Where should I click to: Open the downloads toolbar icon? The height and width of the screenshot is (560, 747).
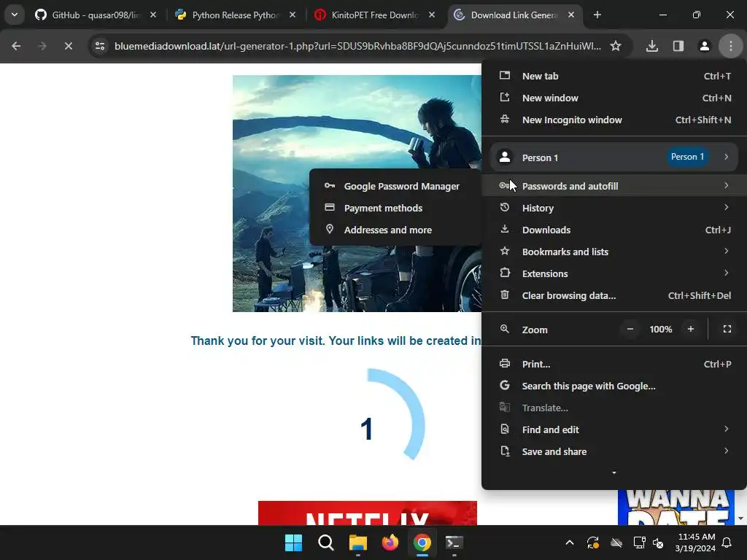click(x=651, y=46)
